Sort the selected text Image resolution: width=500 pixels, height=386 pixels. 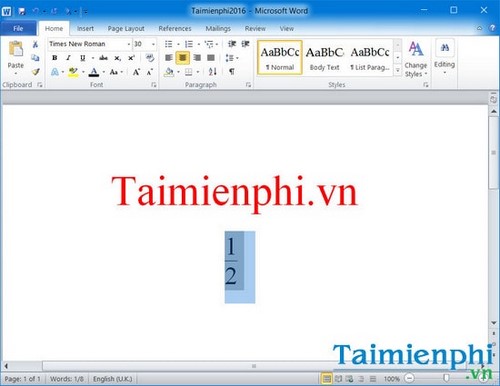pyautogui.click(x=212, y=72)
